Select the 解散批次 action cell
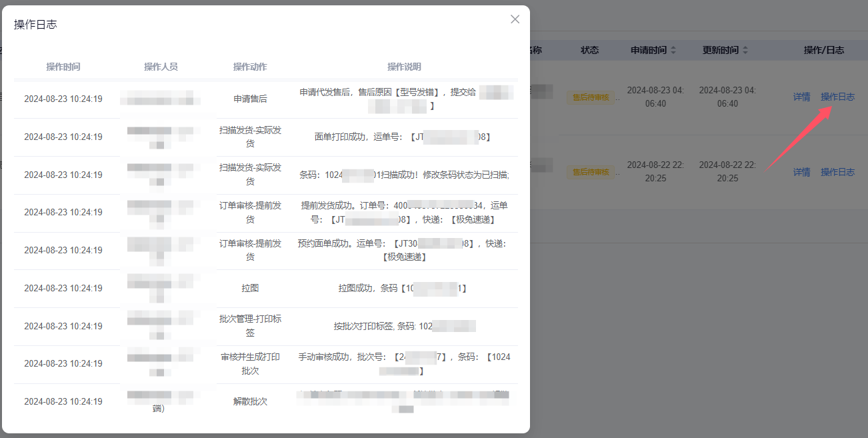Screen dimensions: 868x438 [250, 401]
